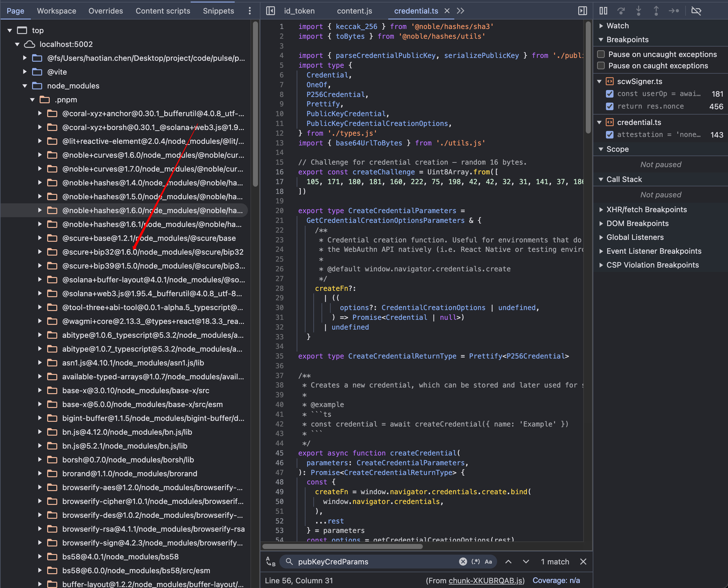Toggle regular expression search option
The image size is (728, 588).
(x=475, y=562)
